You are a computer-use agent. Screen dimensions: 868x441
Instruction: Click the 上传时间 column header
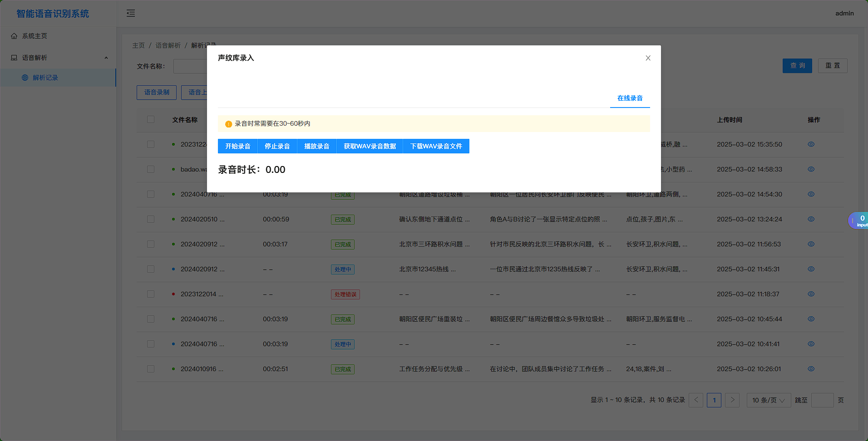(730, 120)
